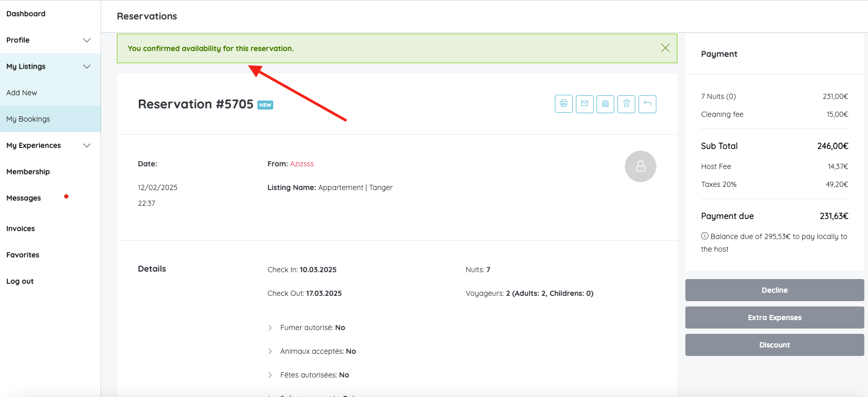
Task: Go back using the return arrow icon
Action: 647,104
